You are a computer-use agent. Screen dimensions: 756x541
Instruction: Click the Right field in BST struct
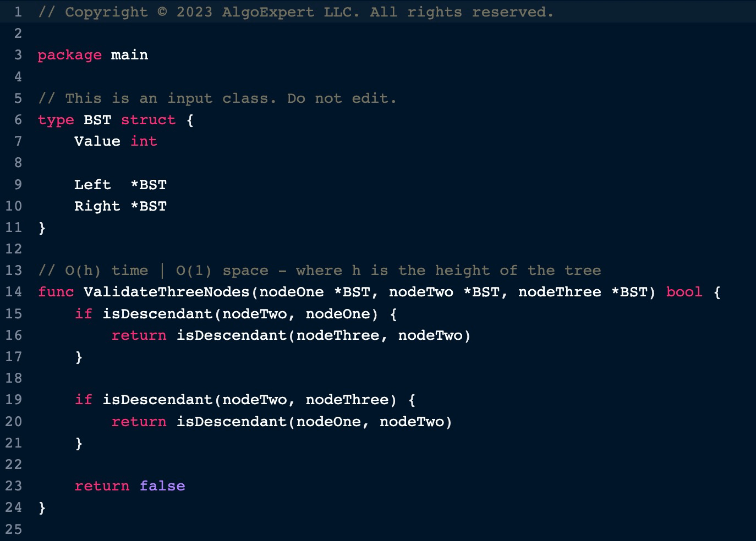click(97, 206)
